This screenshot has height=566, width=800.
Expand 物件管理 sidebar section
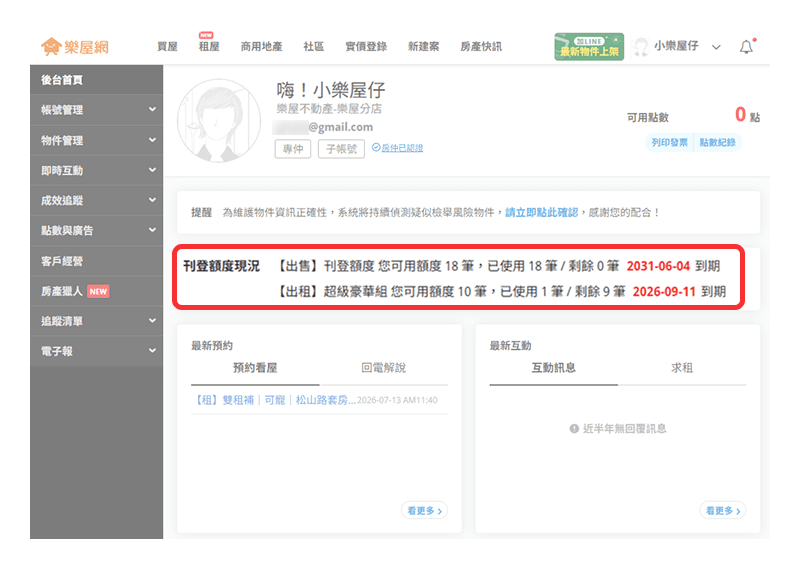[x=96, y=140]
